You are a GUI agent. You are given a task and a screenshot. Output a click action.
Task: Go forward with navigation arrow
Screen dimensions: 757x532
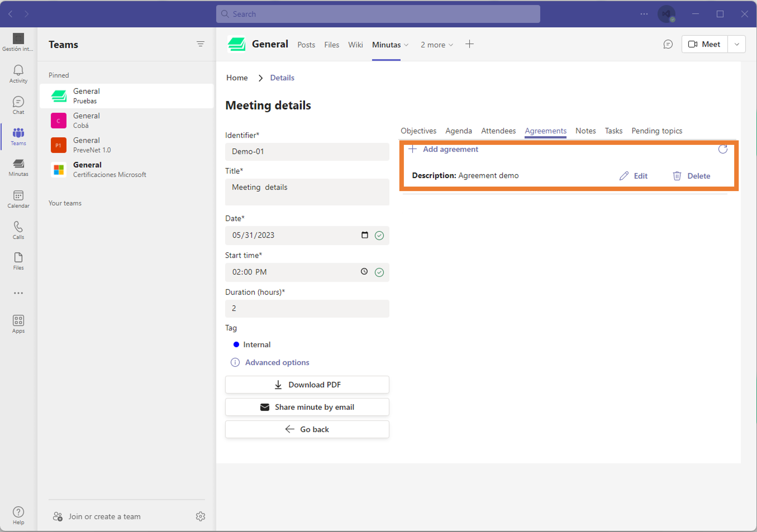26,14
